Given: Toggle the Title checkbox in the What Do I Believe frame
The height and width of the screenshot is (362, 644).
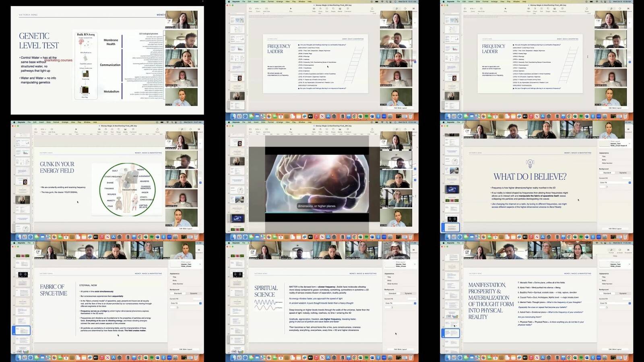Looking at the screenshot, I should point(601,157).
